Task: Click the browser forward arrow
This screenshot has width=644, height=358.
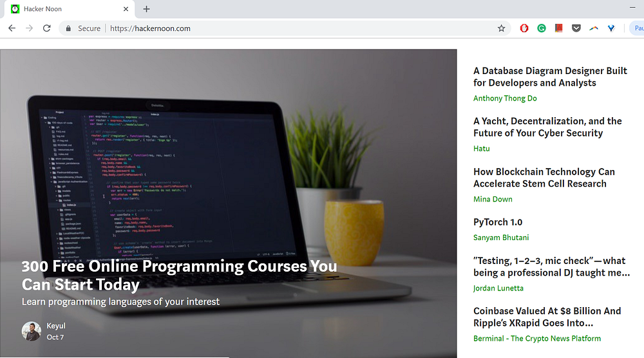Action: click(29, 28)
